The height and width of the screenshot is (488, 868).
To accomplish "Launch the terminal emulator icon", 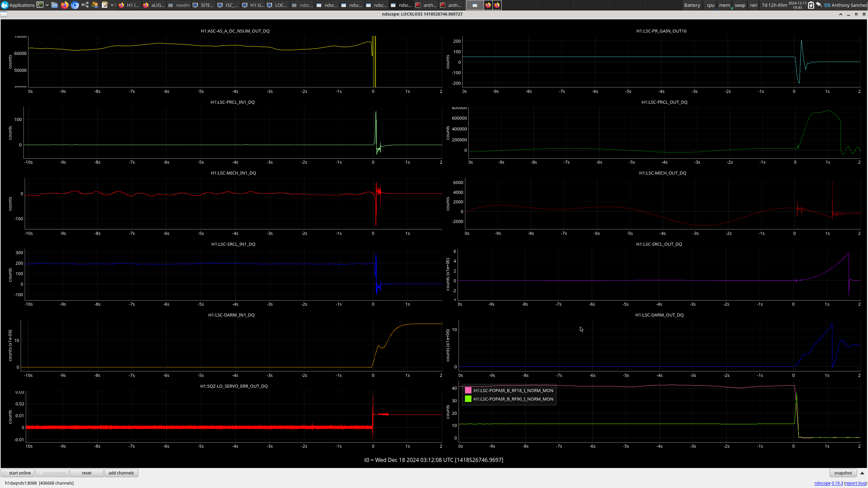I will point(40,5).
